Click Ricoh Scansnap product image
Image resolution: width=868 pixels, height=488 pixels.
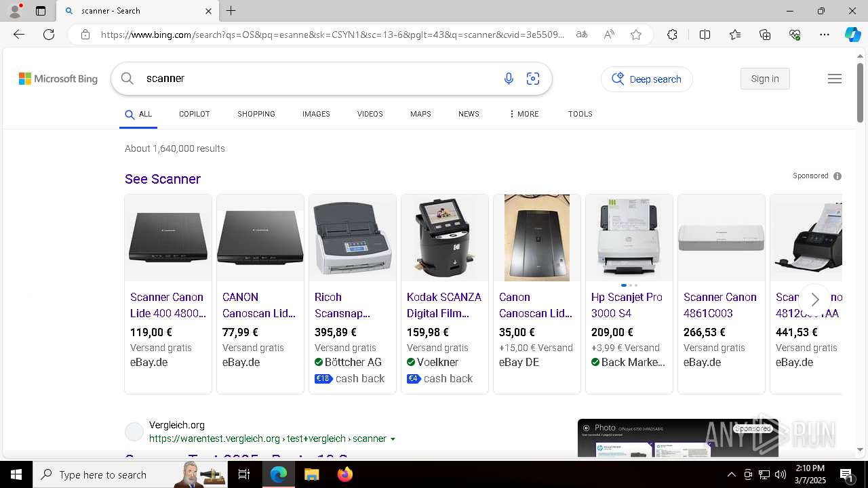[x=353, y=238]
